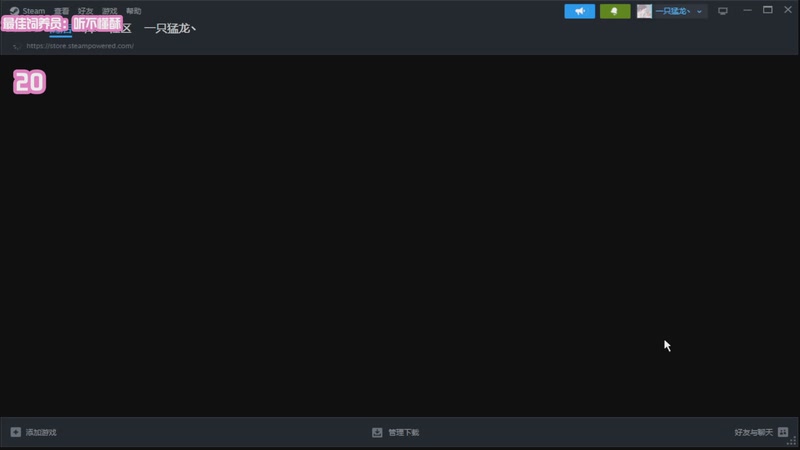The width and height of the screenshot is (800, 450).
Task: Maximize the Steam window
Action: 767,10
